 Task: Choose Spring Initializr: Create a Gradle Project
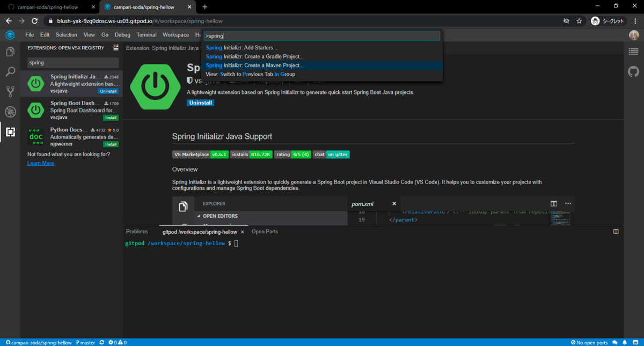[x=322, y=56]
